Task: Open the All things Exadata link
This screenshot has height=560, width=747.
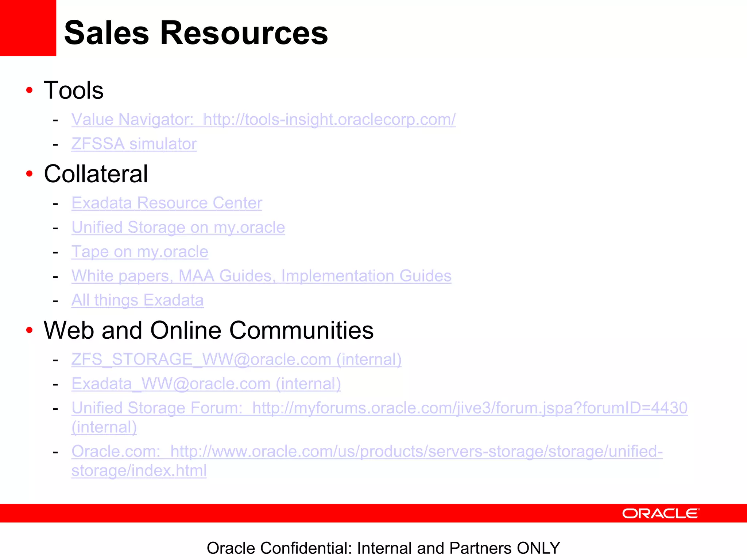Action: point(137,300)
